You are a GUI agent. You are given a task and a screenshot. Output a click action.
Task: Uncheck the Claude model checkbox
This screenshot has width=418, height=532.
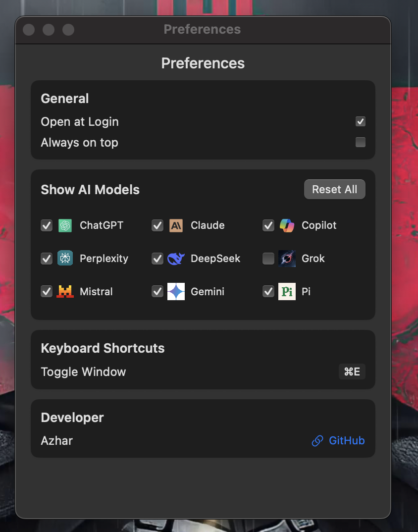(x=157, y=225)
